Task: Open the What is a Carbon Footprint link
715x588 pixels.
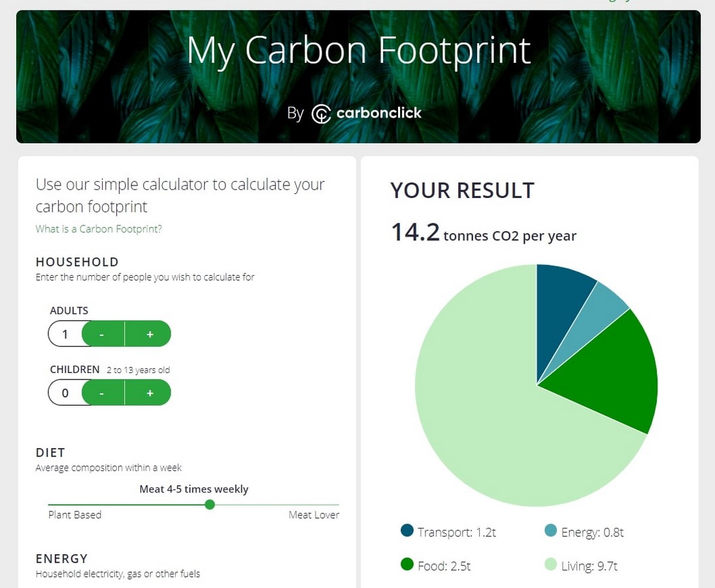Action: tap(99, 229)
